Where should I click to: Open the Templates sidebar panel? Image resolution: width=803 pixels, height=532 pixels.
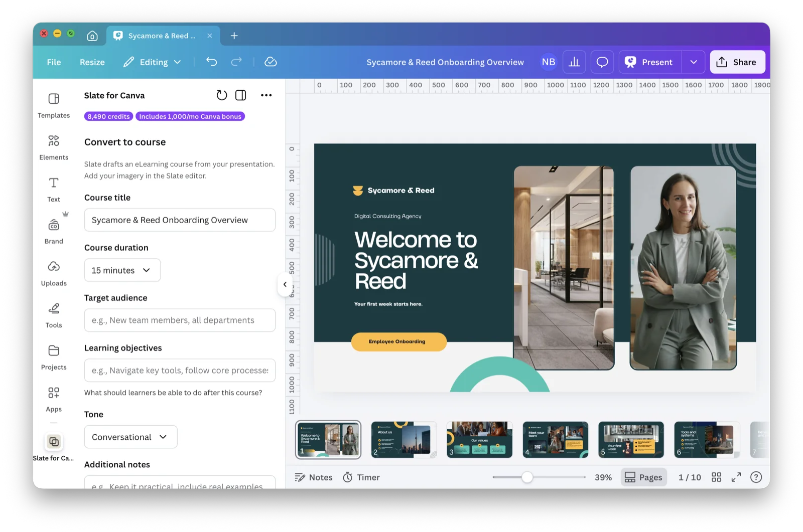[x=54, y=105]
